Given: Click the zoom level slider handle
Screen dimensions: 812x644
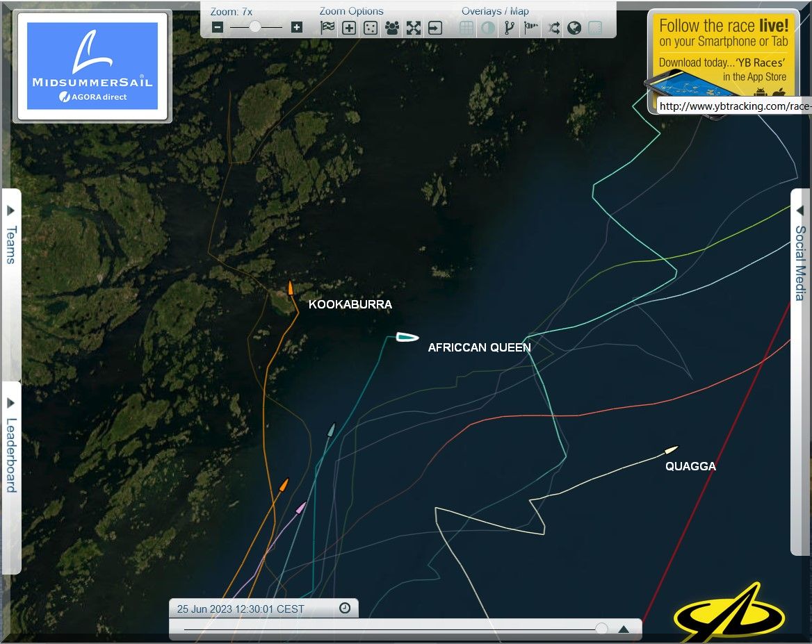Looking at the screenshot, I should coord(255,27).
